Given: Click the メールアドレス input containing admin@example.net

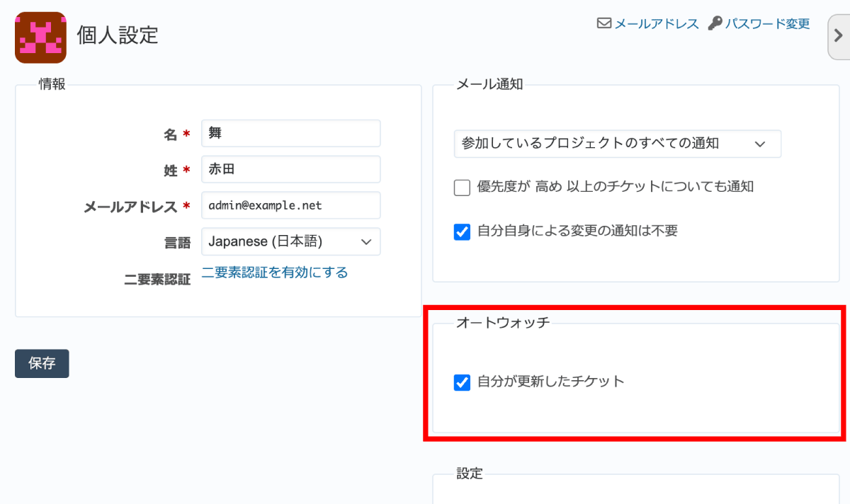Looking at the screenshot, I should pos(291,205).
